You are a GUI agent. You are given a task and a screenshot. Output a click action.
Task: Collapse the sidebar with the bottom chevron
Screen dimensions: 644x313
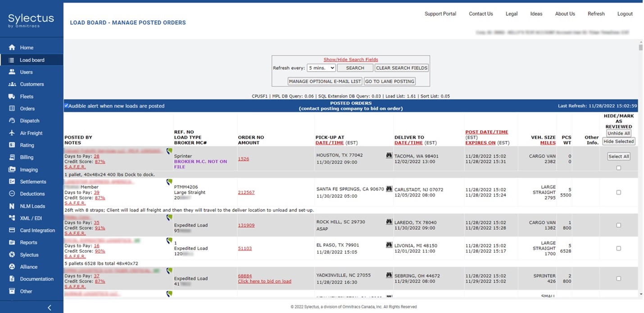point(50,307)
